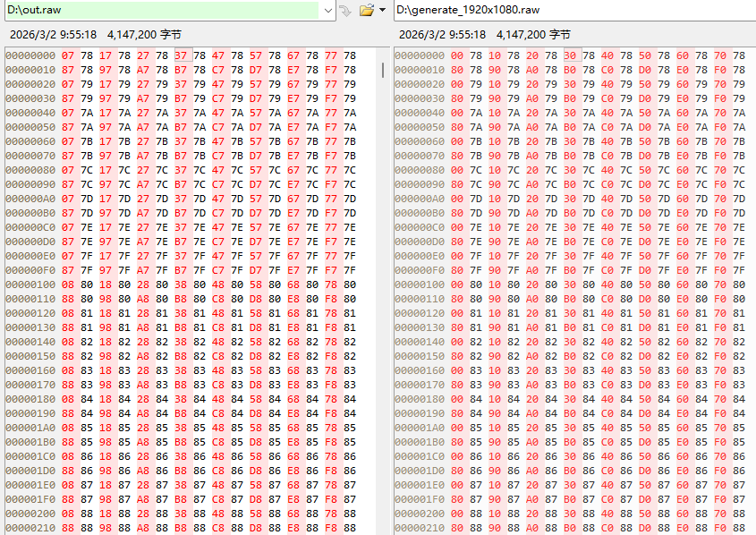This screenshot has height=535, width=756.
Task: Click offset 00000200 in the right pane
Action: (x=419, y=514)
